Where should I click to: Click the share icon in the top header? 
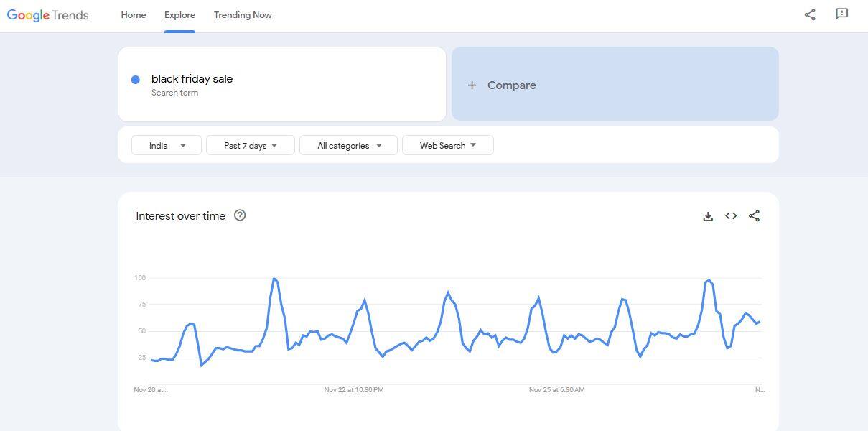click(810, 14)
